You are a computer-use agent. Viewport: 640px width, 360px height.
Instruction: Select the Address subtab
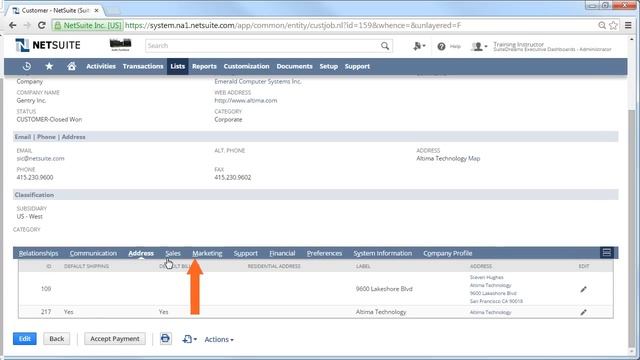(x=141, y=253)
